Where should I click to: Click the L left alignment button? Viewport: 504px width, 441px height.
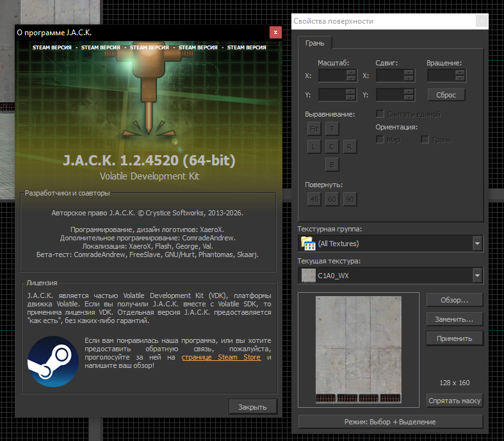(x=314, y=147)
